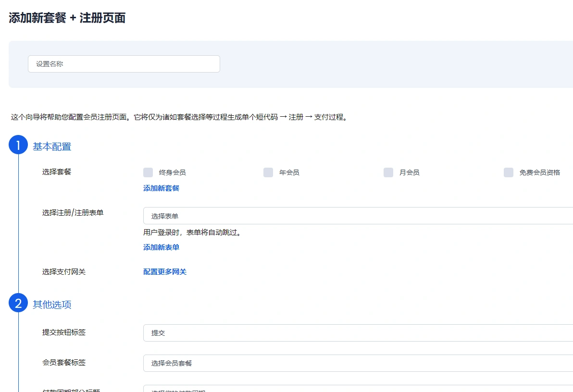Click the 选择套餐 row label

[x=56, y=171]
